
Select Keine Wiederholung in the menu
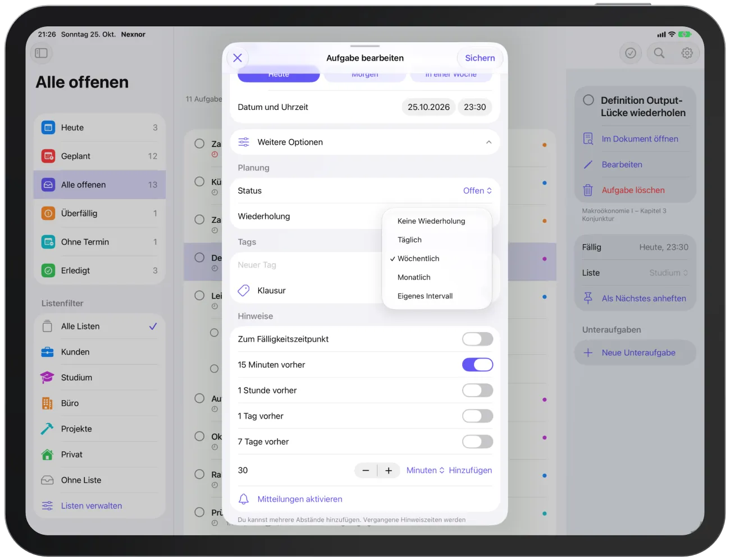pos(431,221)
